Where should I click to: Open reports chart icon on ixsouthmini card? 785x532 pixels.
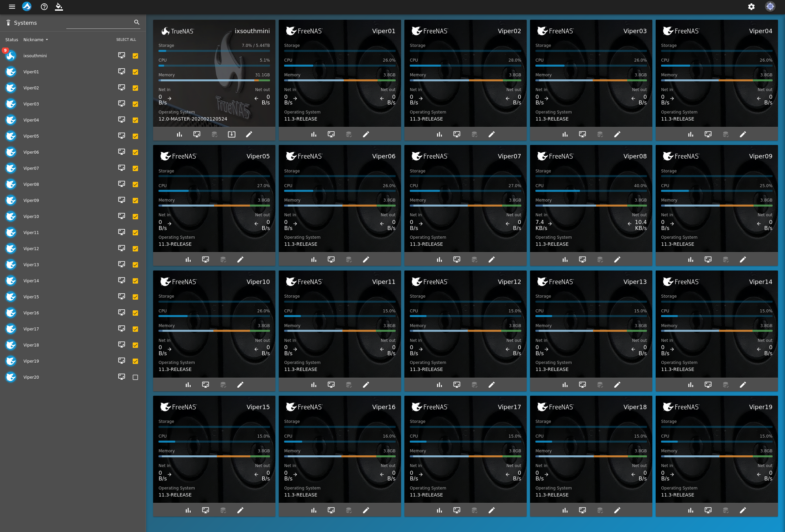pyautogui.click(x=179, y=134)
